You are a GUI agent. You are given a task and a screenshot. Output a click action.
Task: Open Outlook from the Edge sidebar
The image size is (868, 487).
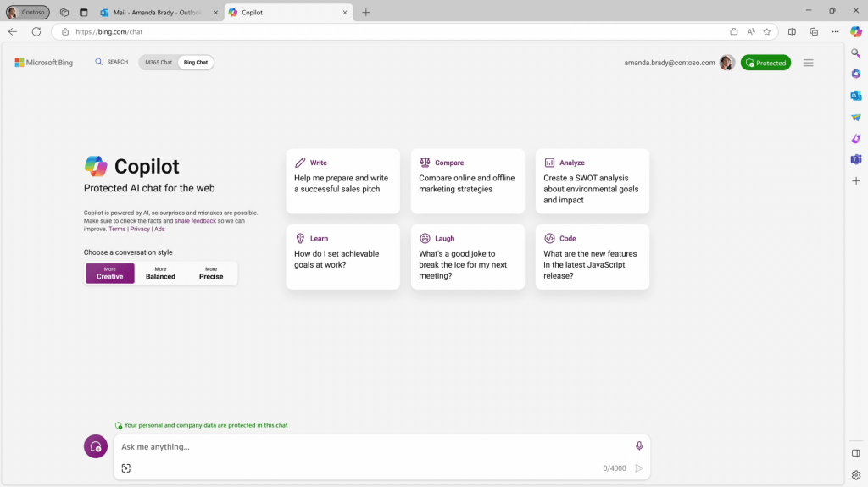tap(856, 96)
